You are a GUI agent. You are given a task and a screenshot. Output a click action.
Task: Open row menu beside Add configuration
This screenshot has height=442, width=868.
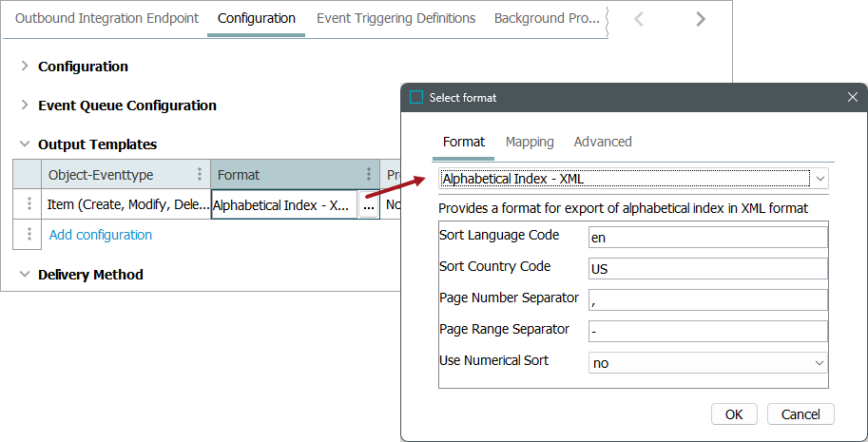(x=29, y=234)
